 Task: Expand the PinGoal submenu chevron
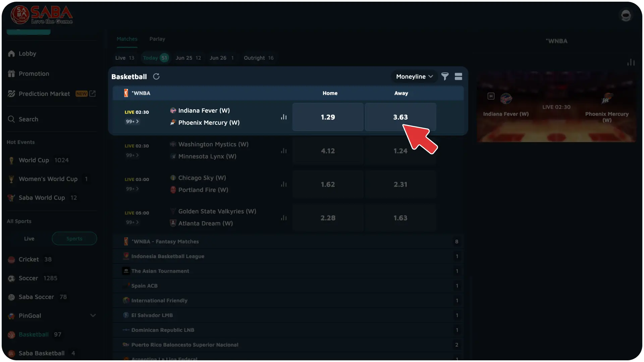point(93,316)
